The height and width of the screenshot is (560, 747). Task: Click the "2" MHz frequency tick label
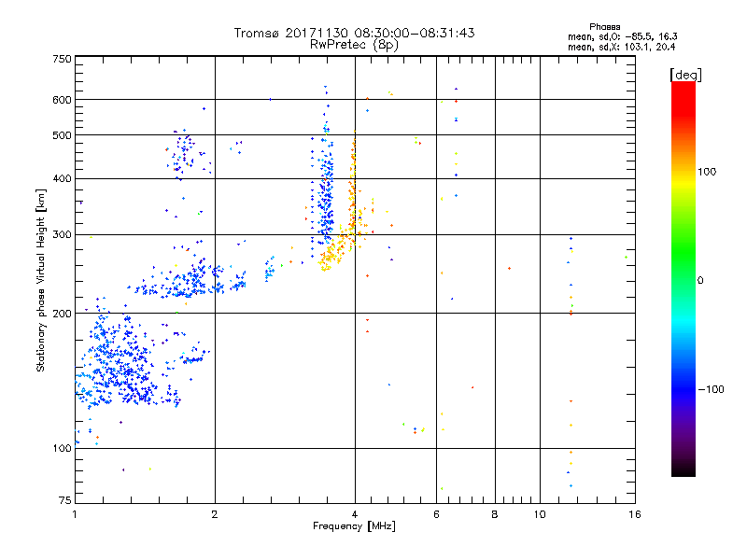pyautogui.click(x=215, y=514)
